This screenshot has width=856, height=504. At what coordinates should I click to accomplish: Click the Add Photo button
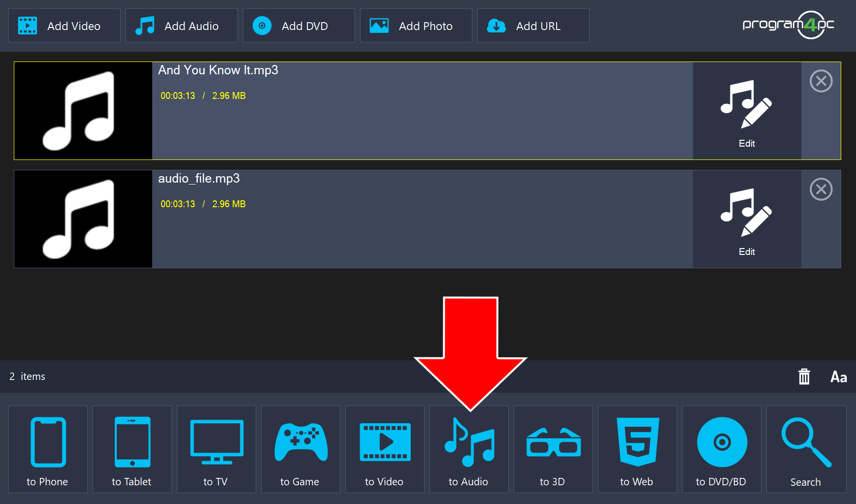point(416,26)
